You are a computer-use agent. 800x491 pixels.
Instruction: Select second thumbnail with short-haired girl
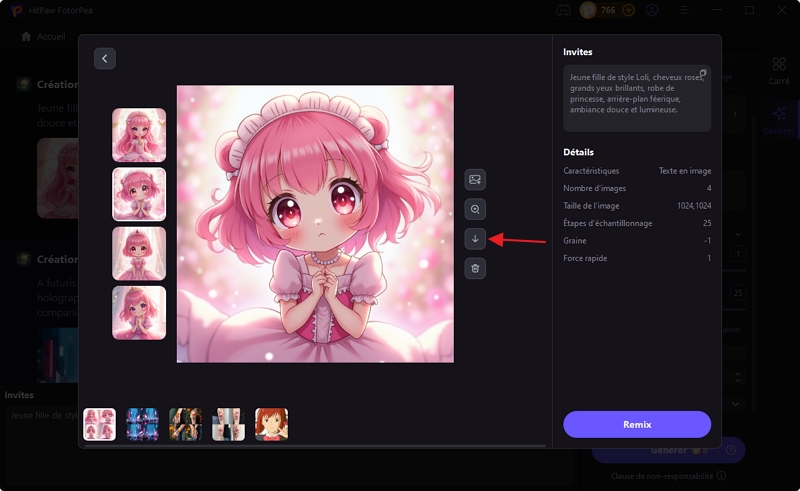click(x=139, y=194)
